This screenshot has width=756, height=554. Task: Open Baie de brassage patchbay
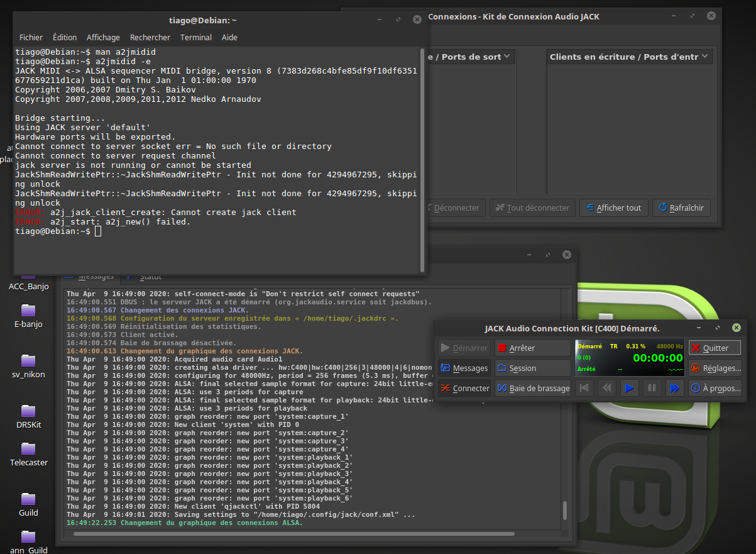pos(532,388)
